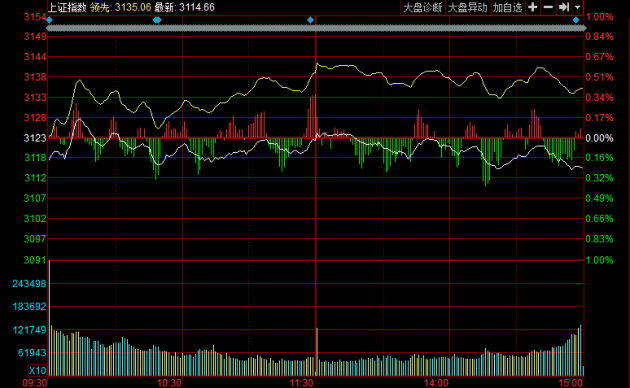
Task: Click the 3091 price axis label
Action: point(35,260)
